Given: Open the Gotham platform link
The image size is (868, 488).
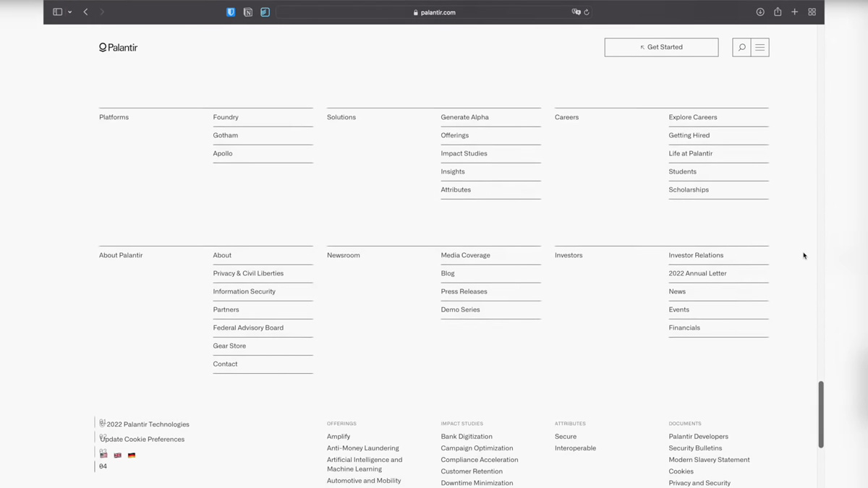Looking at the screenshot, I should [225, 135].
